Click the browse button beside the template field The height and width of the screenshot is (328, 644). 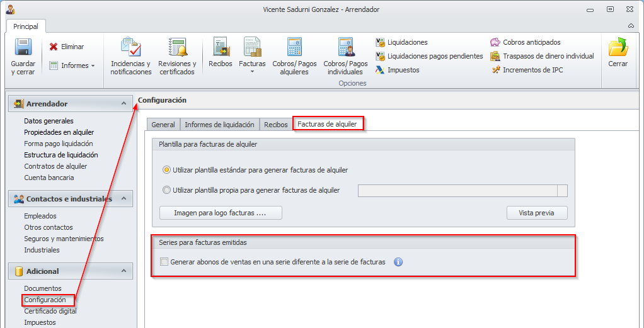pos(562,191)
